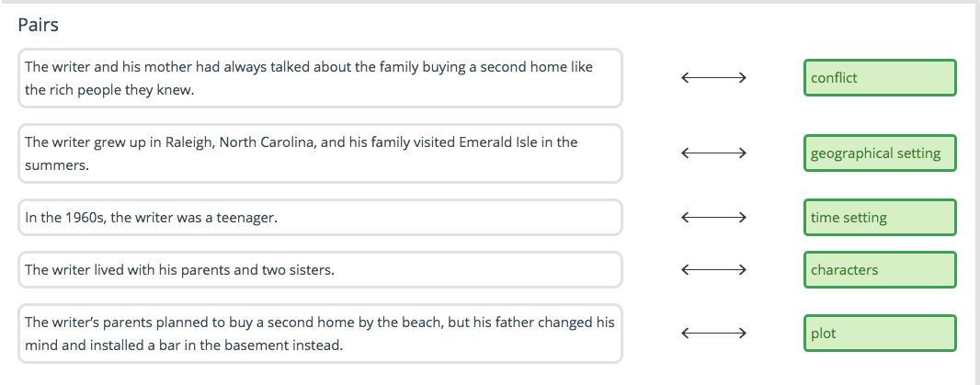Click the second home like rich people sentence
The width and height of the screenshot is (980, 385).
319,78
